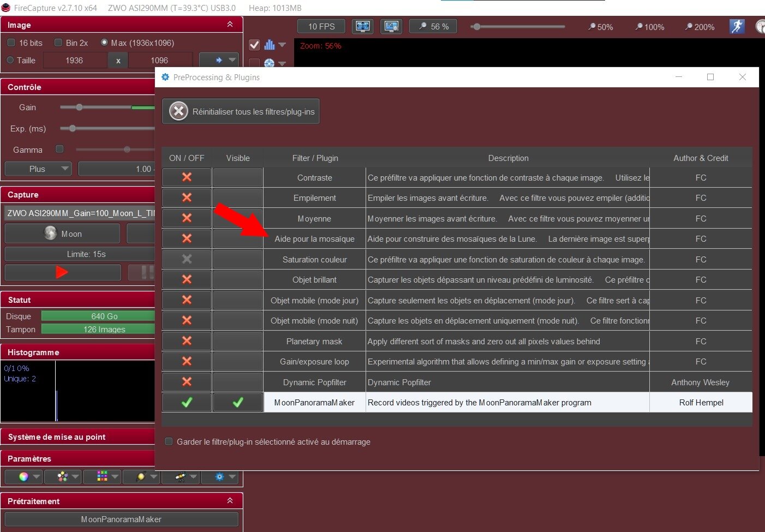Open the dropdown arrow next to the histogram icon
Viewport: 765px width, 532px height.
(282, 45)
